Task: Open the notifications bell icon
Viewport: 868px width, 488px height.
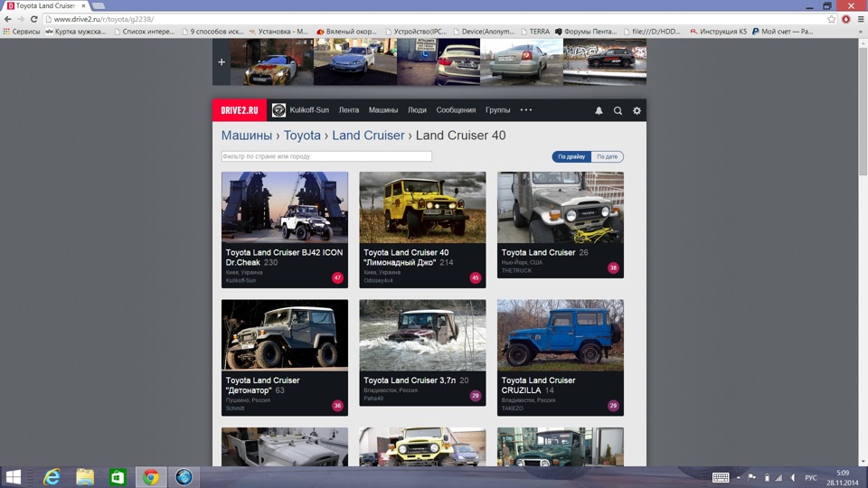Action: [x=599, y=110]
